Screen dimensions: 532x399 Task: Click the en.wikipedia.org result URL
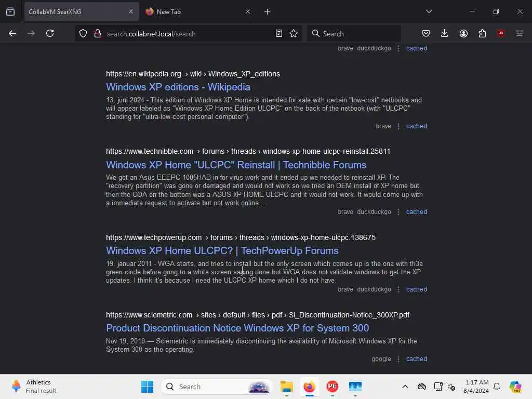click(193, 74)
